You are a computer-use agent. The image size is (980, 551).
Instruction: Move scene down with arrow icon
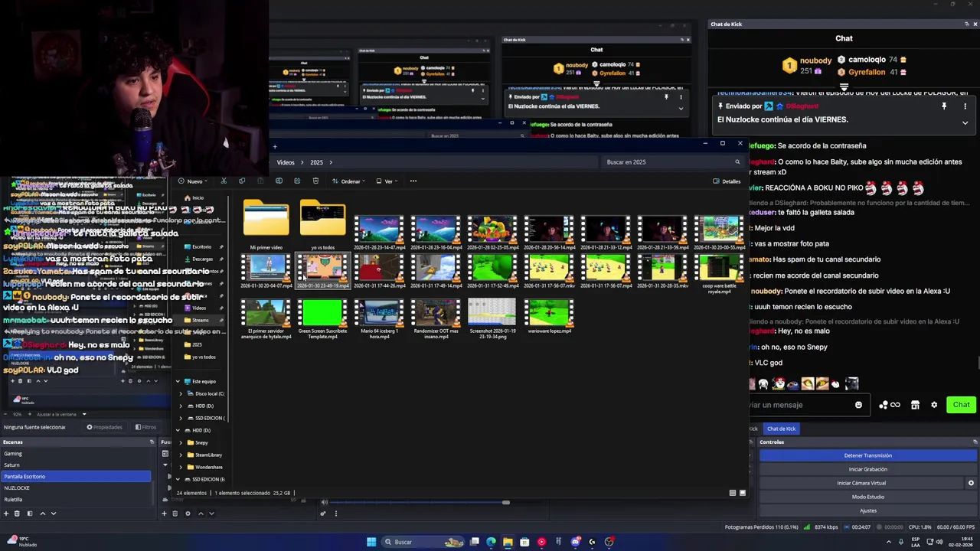[x=53, y=514]
